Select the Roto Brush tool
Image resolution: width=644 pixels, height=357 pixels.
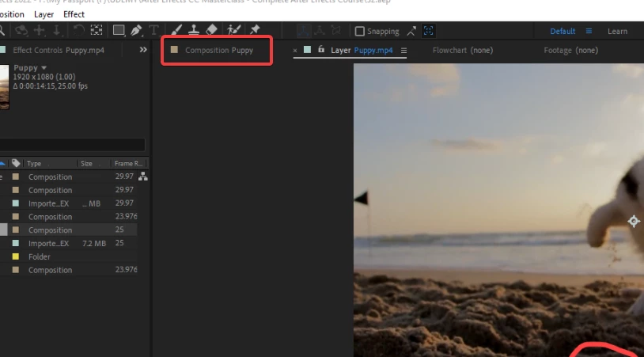pos(233,30)
